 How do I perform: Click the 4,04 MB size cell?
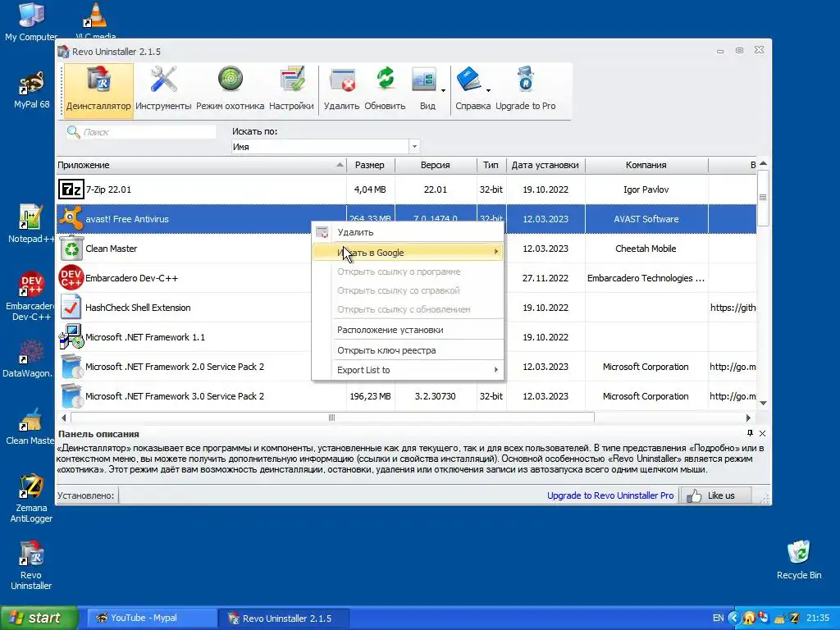click(x=370, y=189)
